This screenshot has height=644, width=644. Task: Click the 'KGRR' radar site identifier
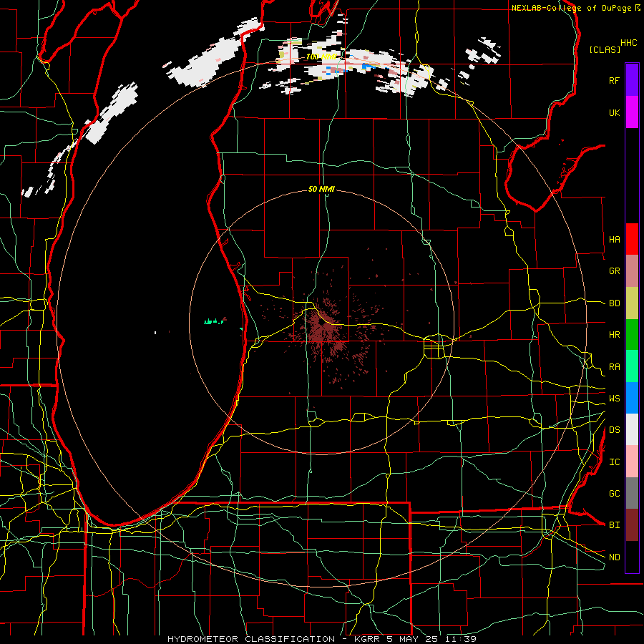coord(366,639)
